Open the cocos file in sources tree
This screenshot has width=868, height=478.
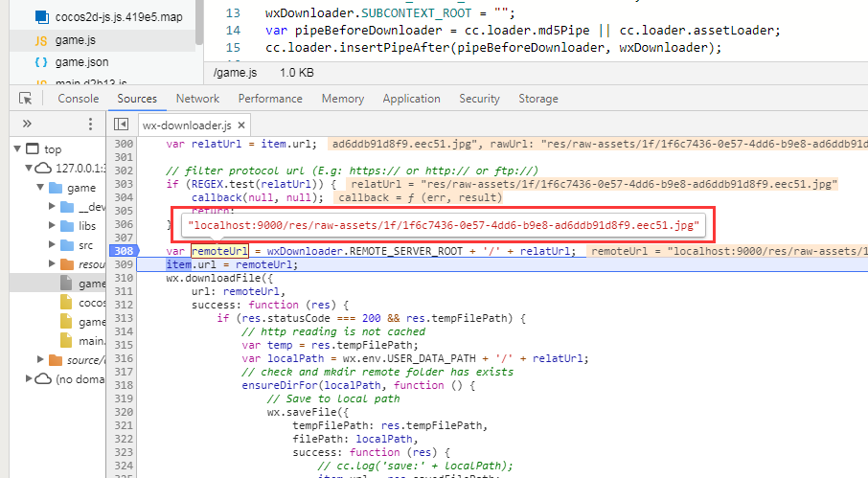83,303
